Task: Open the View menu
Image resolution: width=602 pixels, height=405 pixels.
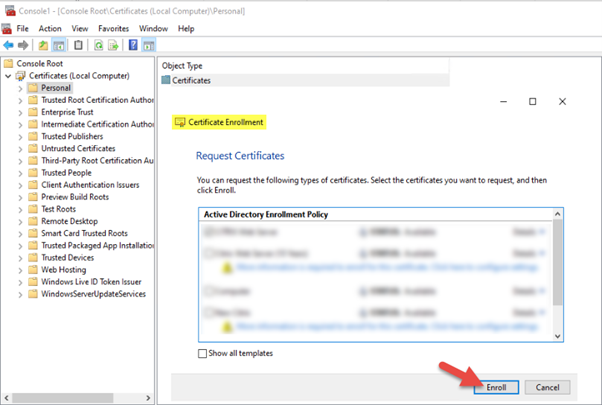Action: point(79,28)
